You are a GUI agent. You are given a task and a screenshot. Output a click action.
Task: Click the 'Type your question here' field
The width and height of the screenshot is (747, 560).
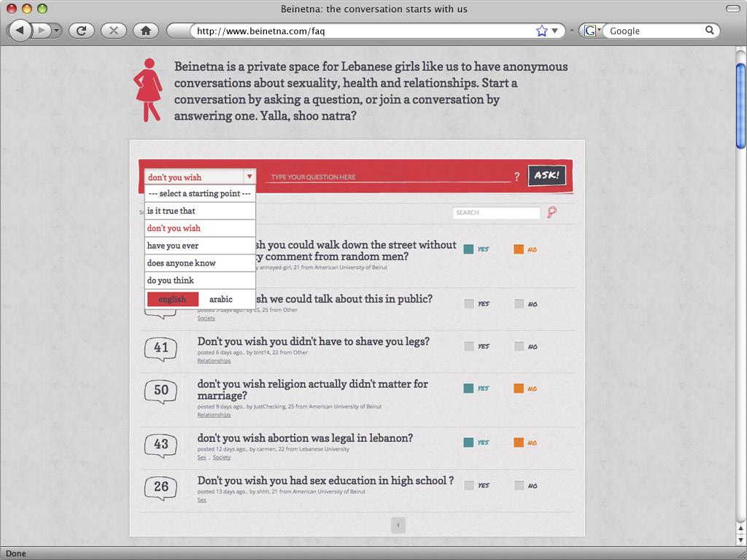387,176
